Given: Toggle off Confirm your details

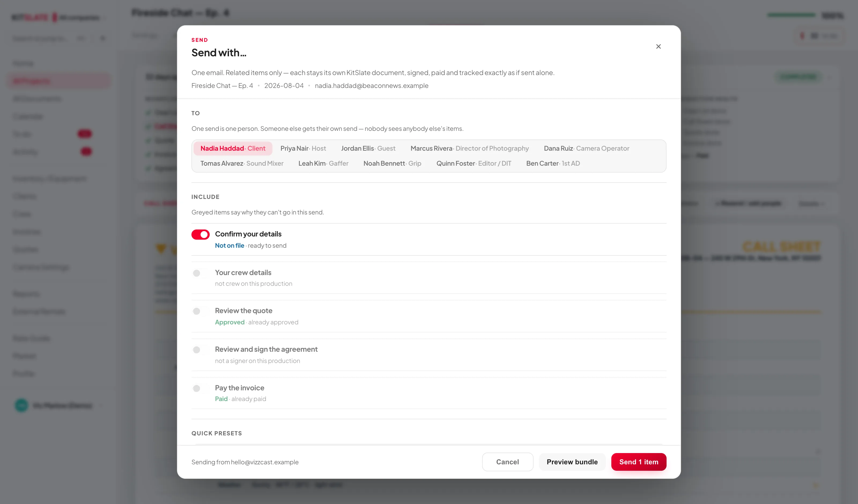Looking at the screenshot, I should coord(200,234).
